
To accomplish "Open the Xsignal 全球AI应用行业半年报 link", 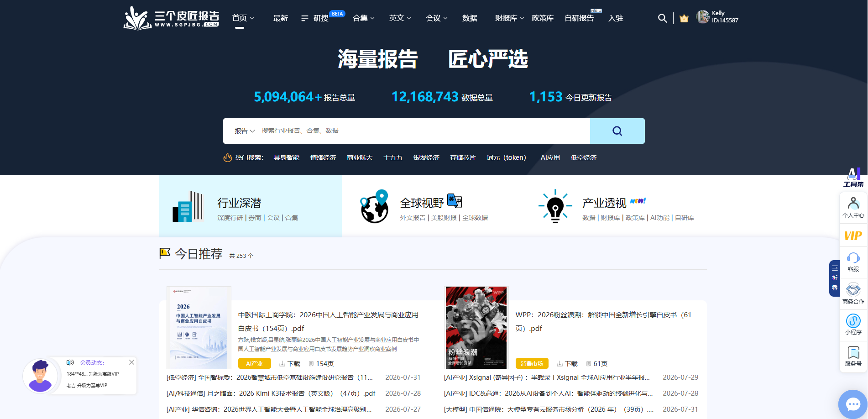I will click(547, 377).
